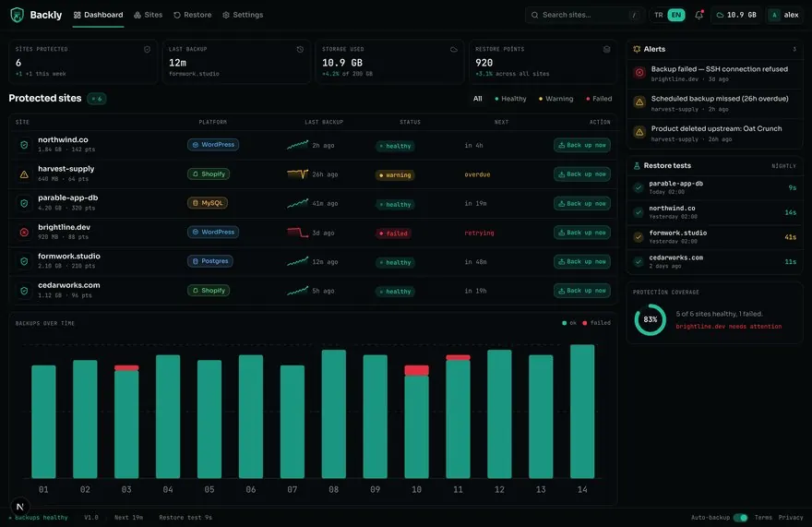Click the warning triangle icon beside harvest-supply
Screen dimensions: 812x527
pyautogui.click(x=24, y=174)
